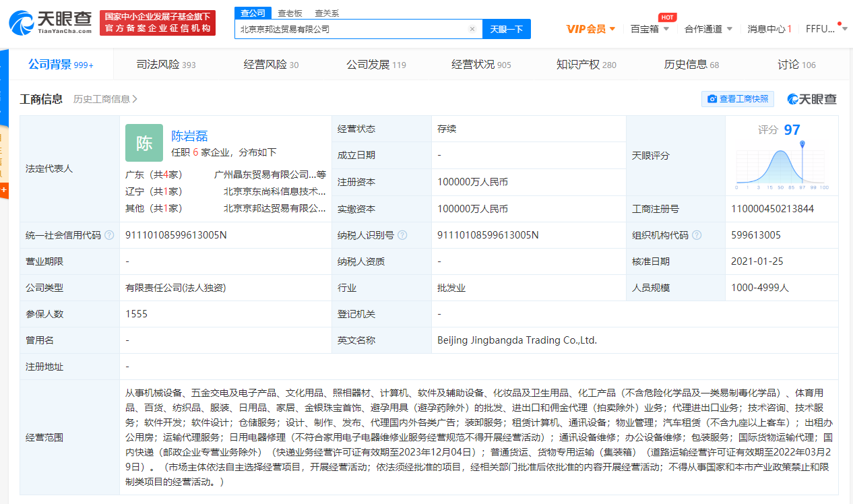Click the help icon next to 组织机构代码
Viewport: 853px width, 504px height.
697,235
